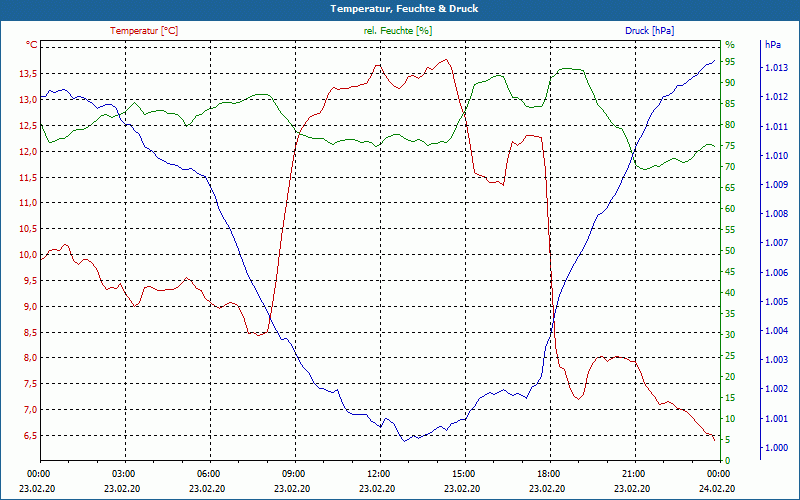Click the 12,5 tick on the temperature axis
Screen dimensions: 800x500
(x=28, y=126)
